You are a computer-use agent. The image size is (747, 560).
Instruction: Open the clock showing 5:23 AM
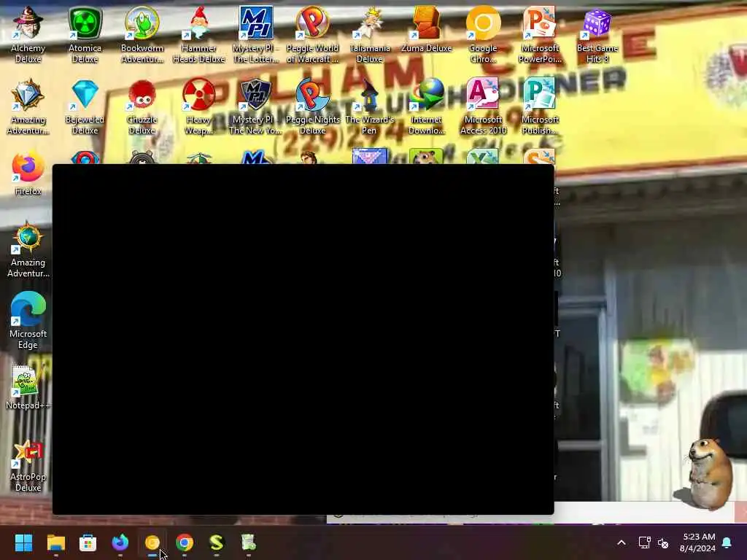(x=698, y=542)
